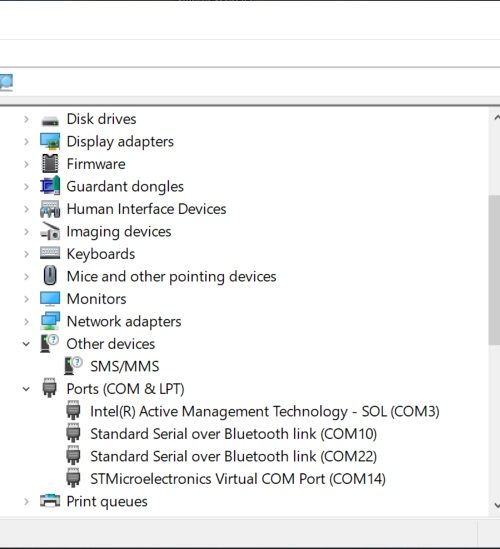
Task: Collapse the Ports (COM & LPT) node
Action: [x=26, y=389]
